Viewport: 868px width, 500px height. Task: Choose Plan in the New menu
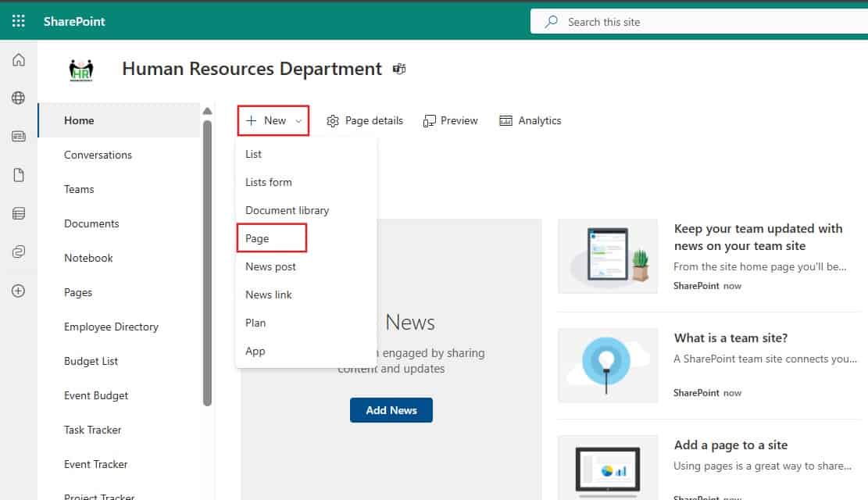tap(306, 323)
